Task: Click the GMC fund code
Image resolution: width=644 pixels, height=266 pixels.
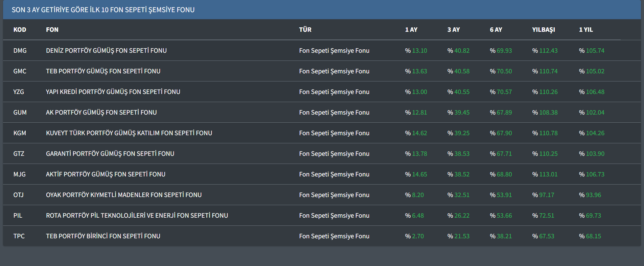Action: pos(20,71)
